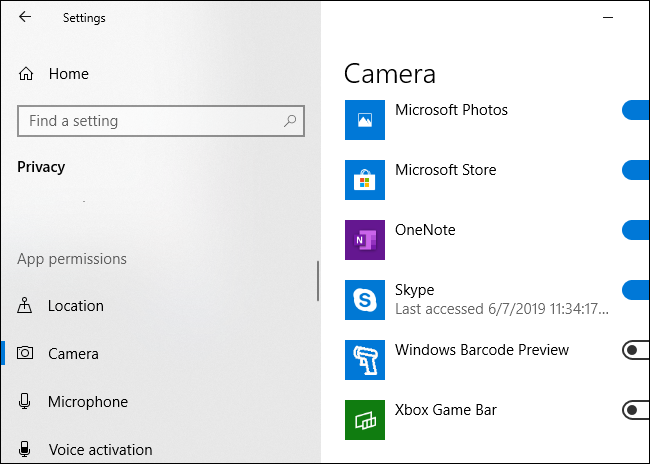Screen dimensions: 650x464
Task: Go to Settings Home
Action: 68,74
